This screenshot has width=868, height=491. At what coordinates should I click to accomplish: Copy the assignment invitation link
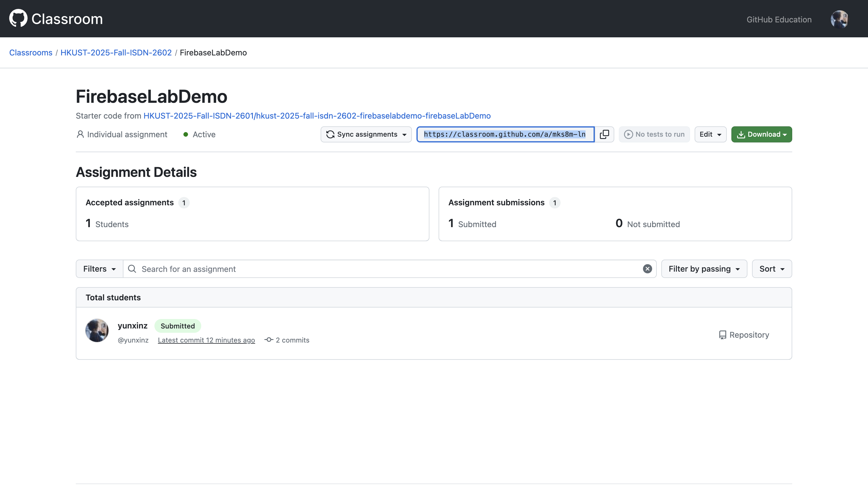[x=604, y=134]
